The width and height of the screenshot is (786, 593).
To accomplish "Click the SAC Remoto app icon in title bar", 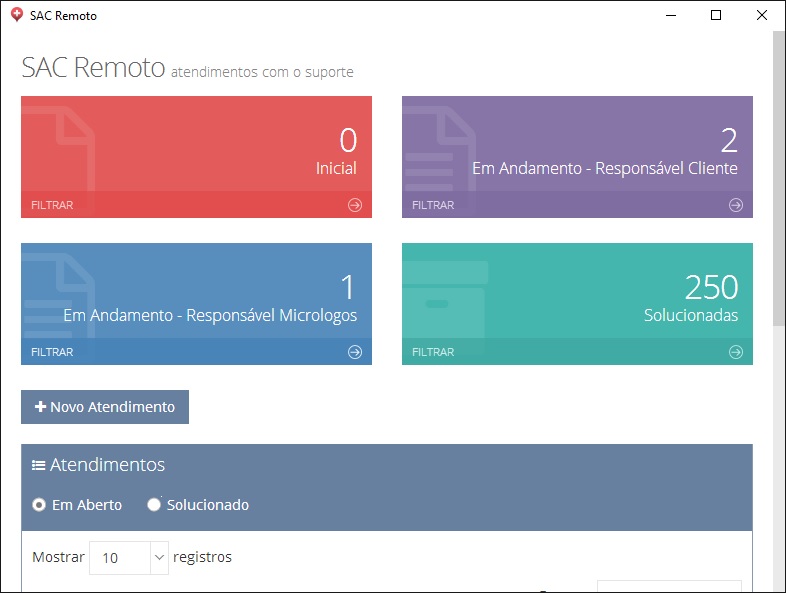I will 16,16.
